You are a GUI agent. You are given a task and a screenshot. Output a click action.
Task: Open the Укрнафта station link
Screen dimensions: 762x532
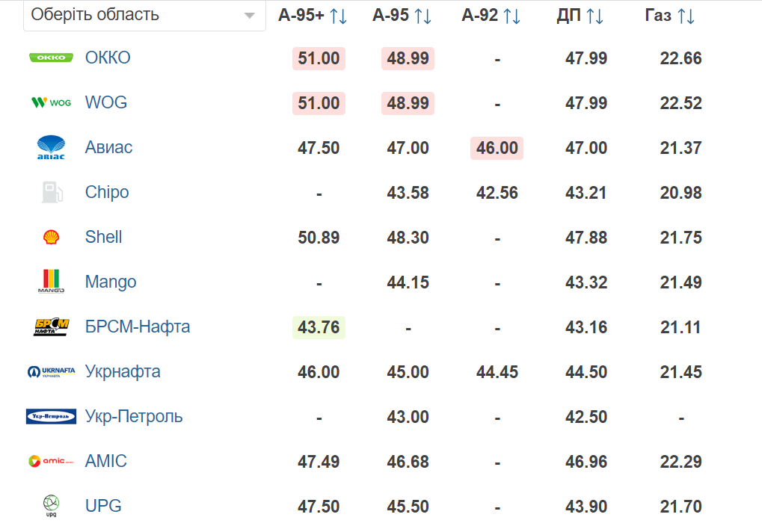(x=123, y=371)
